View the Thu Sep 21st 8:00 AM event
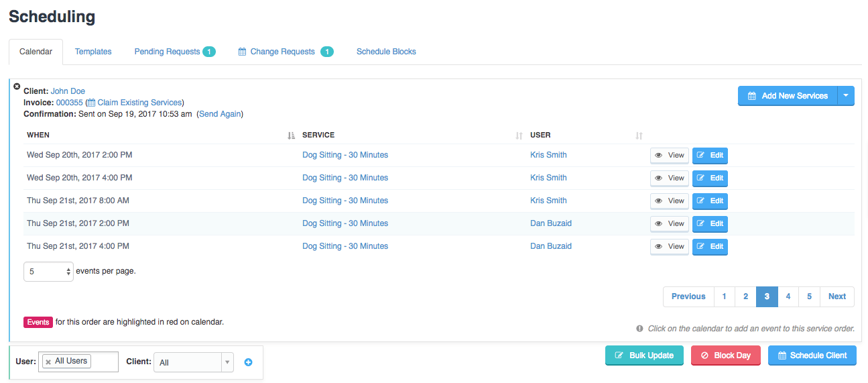 click(670, 201)
